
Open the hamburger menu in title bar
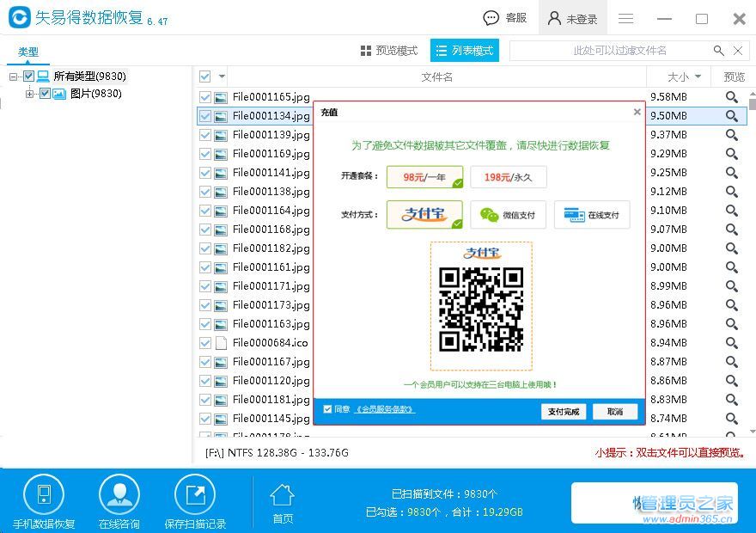625,19
